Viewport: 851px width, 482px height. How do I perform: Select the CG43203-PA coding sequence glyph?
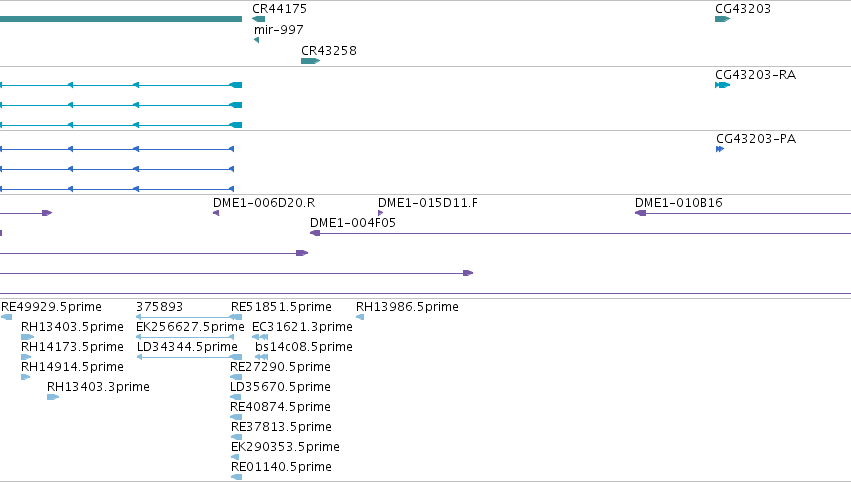pyautogui.click(x=720, y=149)
